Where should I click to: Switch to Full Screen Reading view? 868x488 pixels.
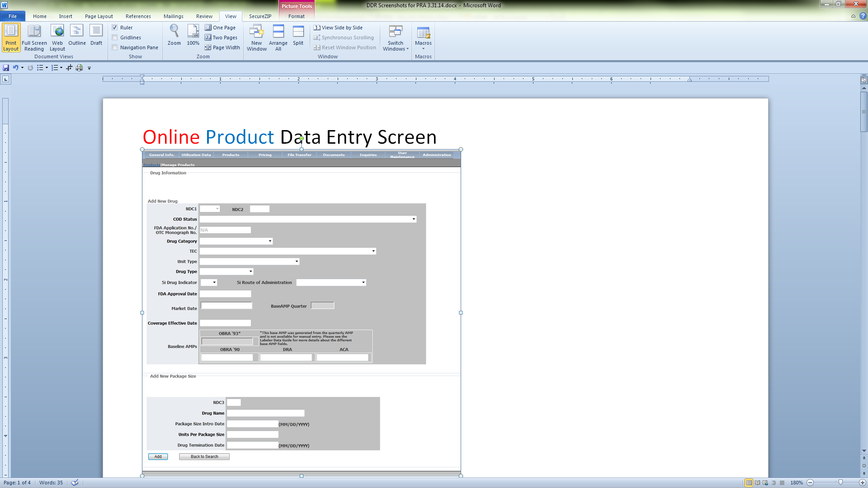(x=34, y=37)
